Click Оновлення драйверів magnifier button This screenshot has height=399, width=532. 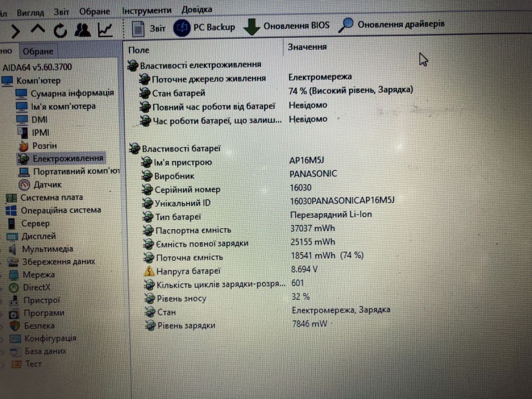click(391, 25)
